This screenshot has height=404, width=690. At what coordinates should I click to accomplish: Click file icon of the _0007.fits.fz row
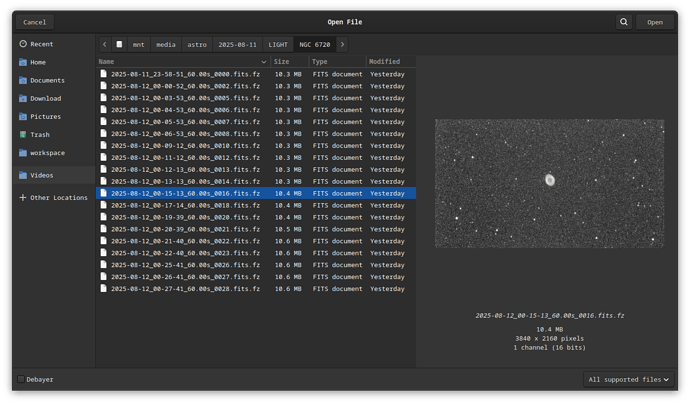tap(103, 121)
